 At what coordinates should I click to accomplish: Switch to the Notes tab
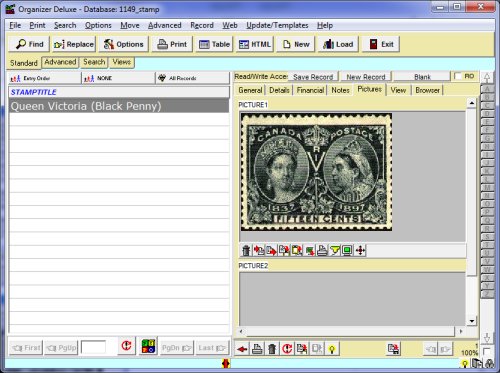click(x=340, y=90)
